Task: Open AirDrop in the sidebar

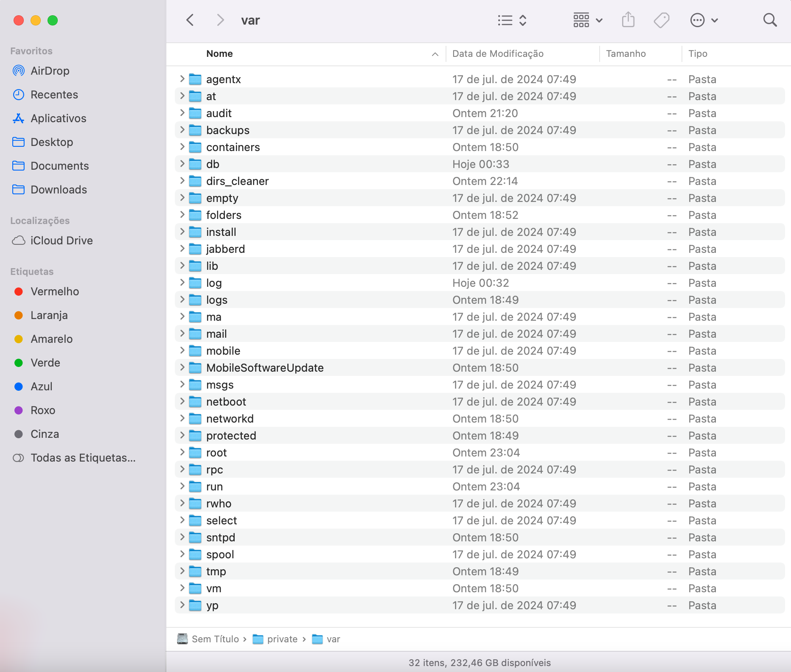Action: click(50, 71)
